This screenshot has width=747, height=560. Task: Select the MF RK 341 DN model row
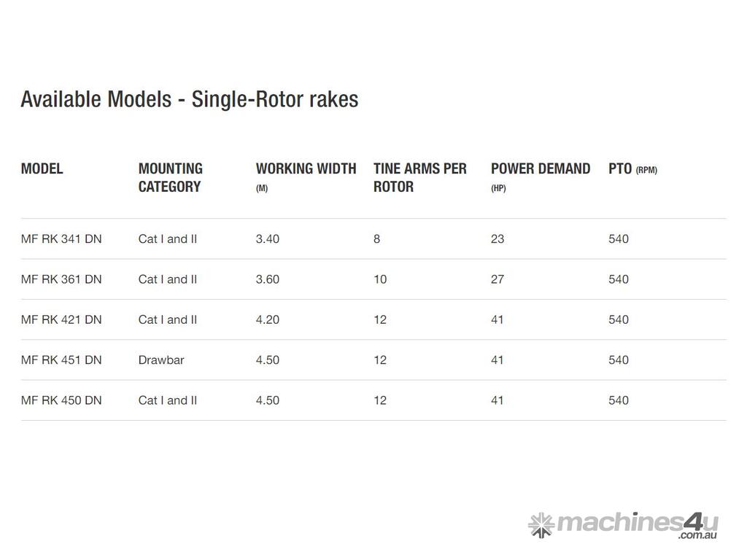(61, 239)
